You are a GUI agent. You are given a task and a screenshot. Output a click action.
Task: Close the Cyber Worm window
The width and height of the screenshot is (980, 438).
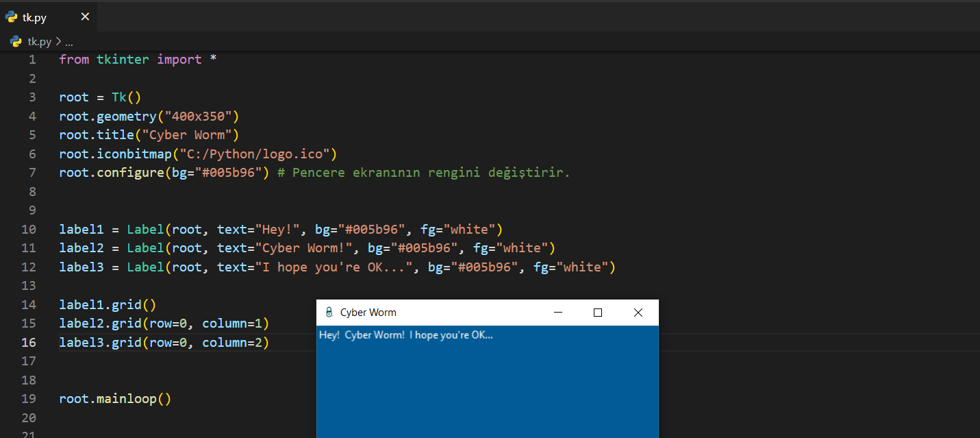[638, 313]
